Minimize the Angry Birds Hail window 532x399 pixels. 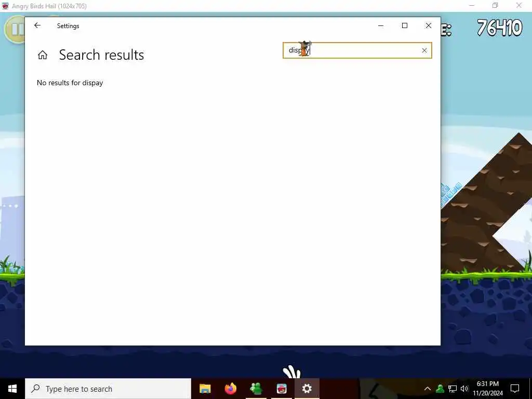(x=472, y=5)
